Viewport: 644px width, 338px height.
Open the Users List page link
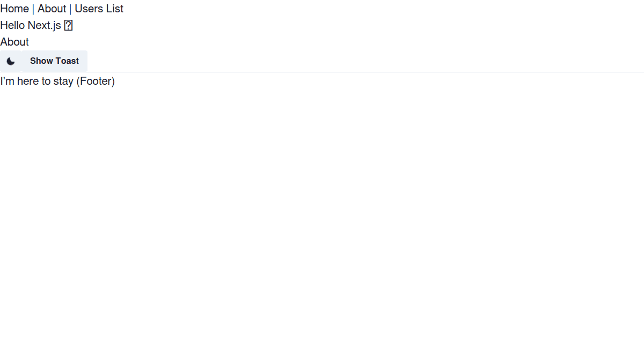coord(99,9)
